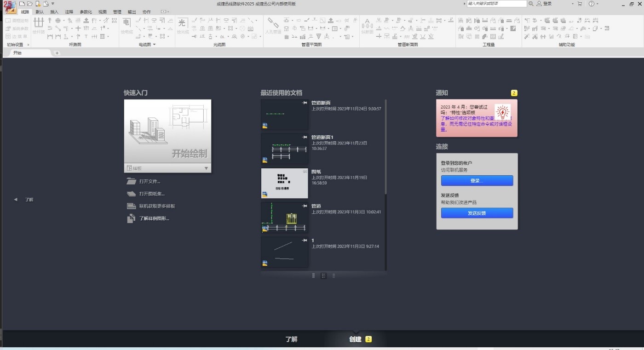Click the blue 发送反馈 button
The height and width of the screenshot is (350, 644).
[477, 213]
